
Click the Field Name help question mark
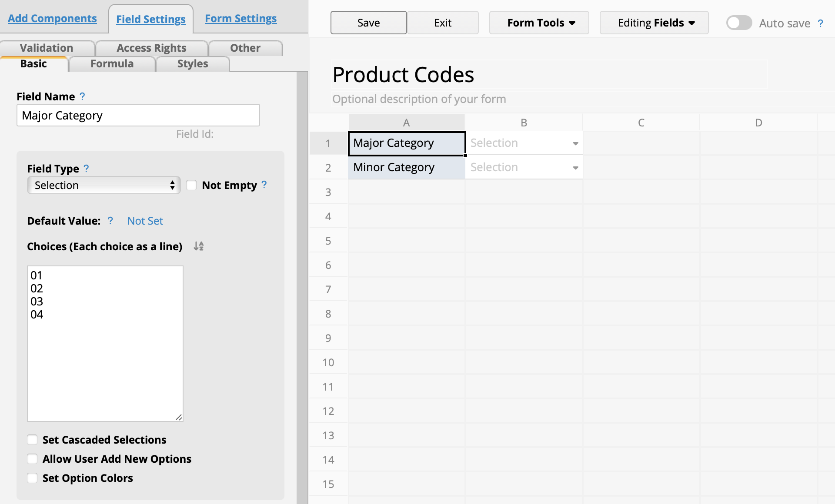[82, 96]
